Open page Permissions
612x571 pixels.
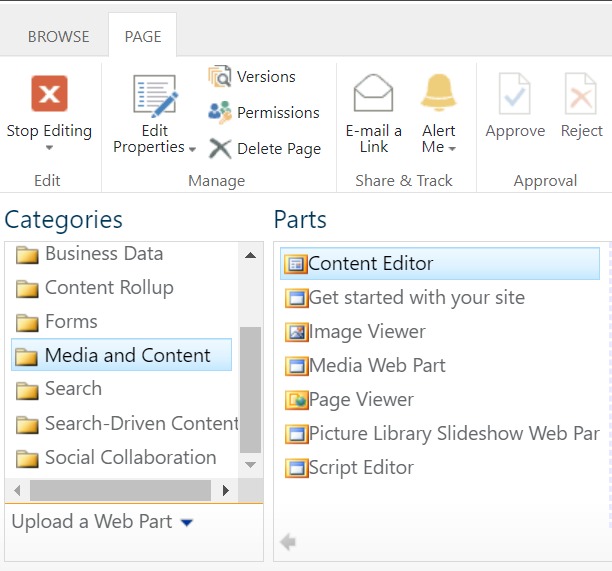click(264, 112)
